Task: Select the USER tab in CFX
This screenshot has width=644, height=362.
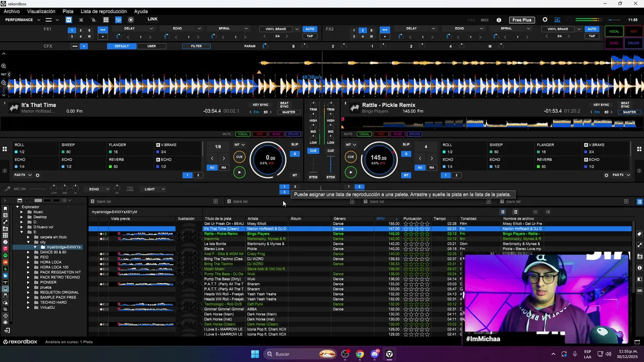Action: [x=151, y=46]
